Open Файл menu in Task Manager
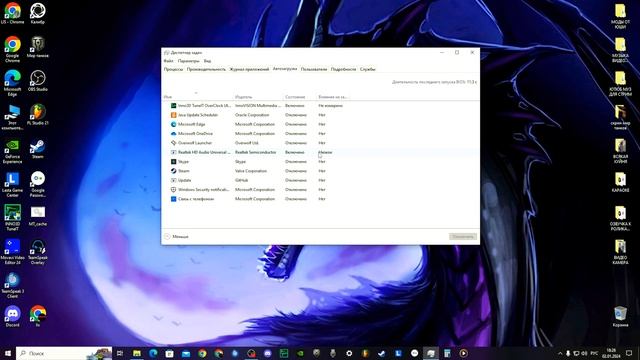Screen dimensions: 640x360 click(169, 61)
